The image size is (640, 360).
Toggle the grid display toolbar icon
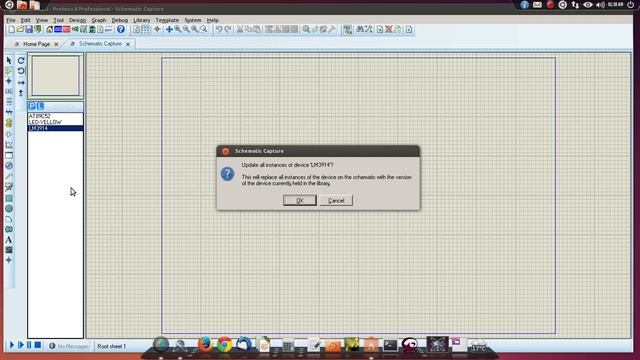[145, 29]
